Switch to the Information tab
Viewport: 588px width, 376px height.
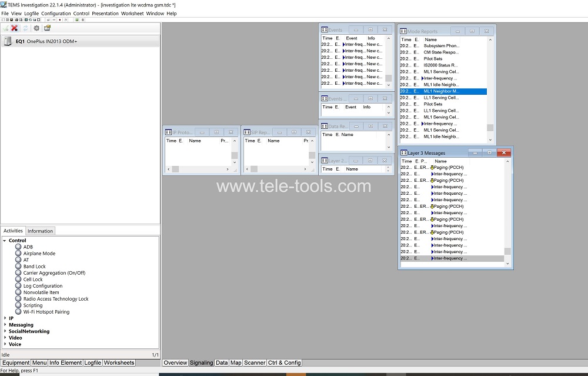pos(40,231)
